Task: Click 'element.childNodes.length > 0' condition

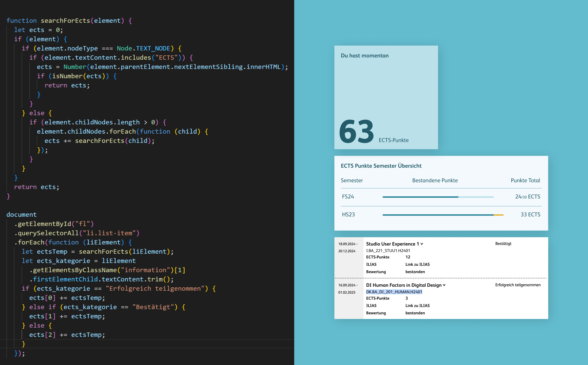Action: pyautogui.click(x=99, y=122)
